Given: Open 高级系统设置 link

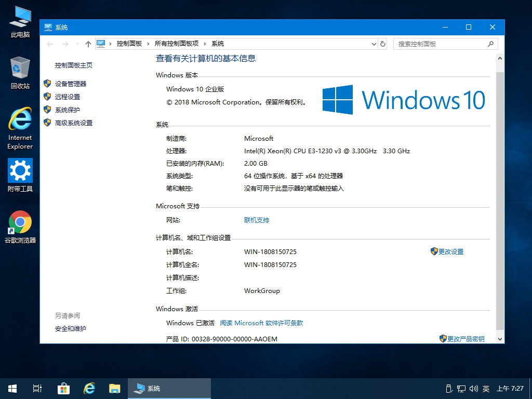Looking at the screenshot, I should [74, 123].
